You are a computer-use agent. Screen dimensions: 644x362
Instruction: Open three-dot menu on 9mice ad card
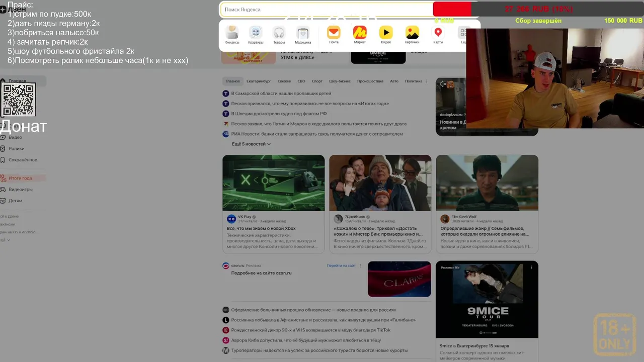click(531, 267)
